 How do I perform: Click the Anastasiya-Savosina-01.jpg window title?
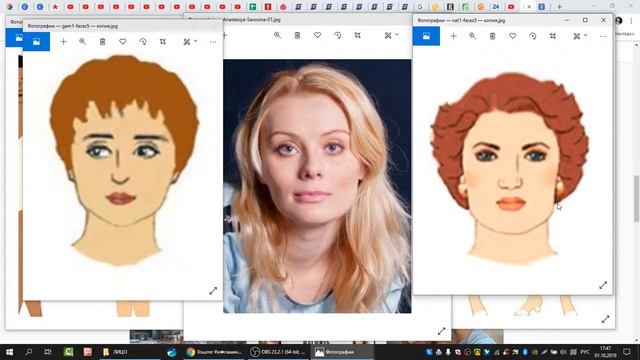point(251,19)
